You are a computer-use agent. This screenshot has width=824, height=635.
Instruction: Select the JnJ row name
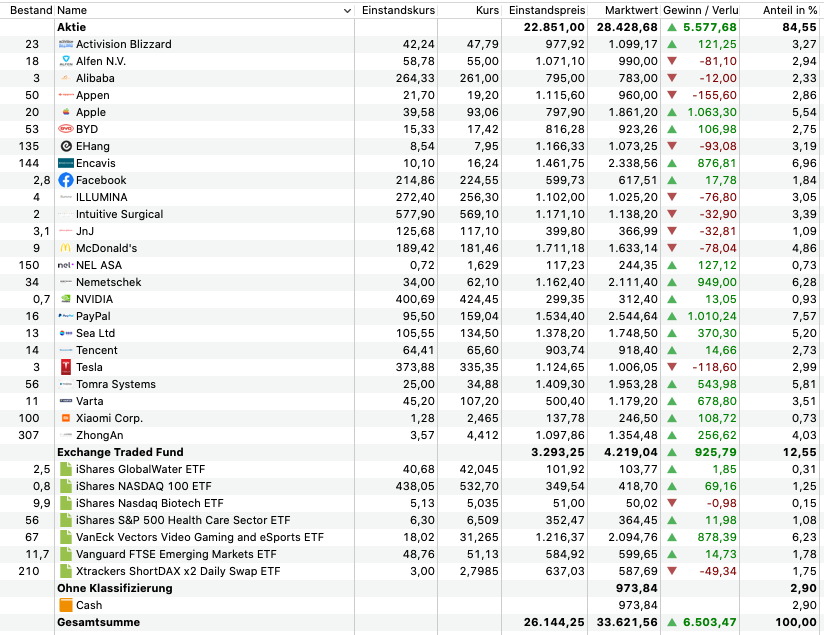coord(85,231)
